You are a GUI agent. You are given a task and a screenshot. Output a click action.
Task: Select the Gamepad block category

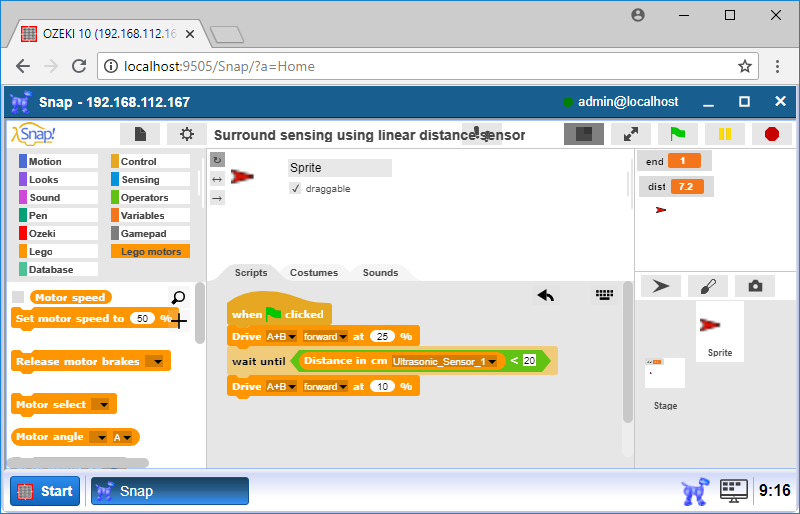(x=151, y=233)
